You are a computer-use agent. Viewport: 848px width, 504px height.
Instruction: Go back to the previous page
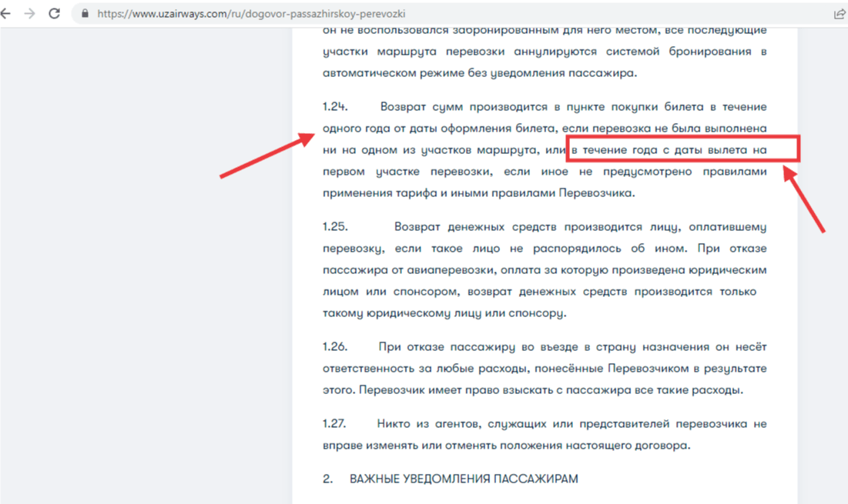click(x=5, y=14)
